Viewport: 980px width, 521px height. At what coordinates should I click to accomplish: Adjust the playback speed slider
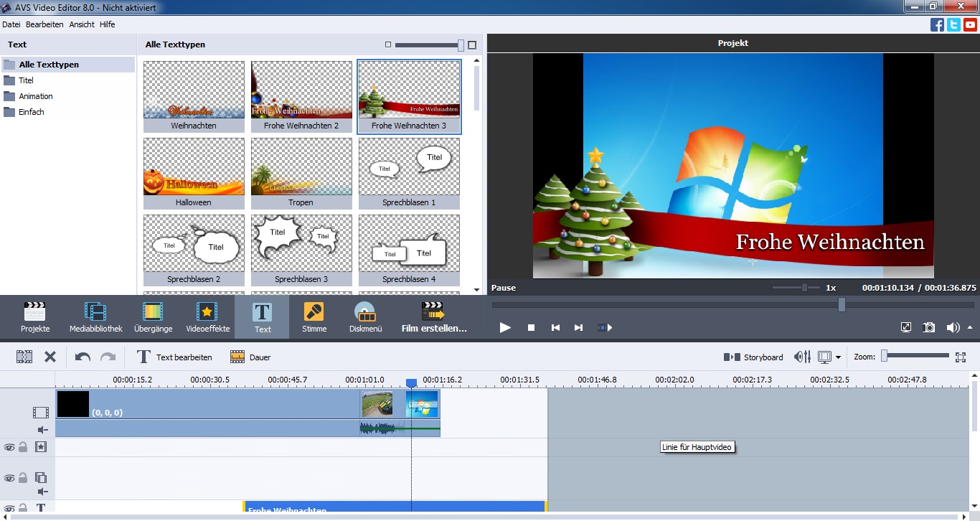coord(797,287)
